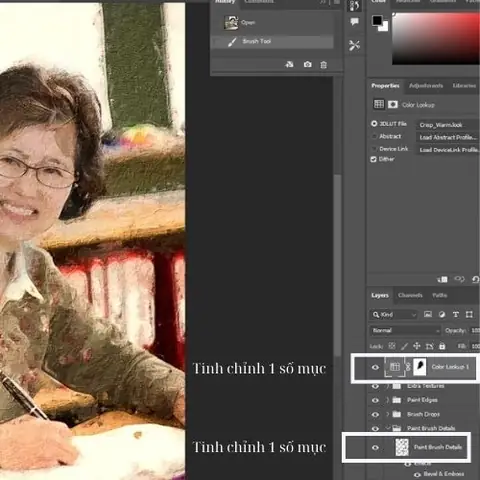View previous state eye-arrow icon in Properties
The width and height of the screenshot is (480, 480).
[x=459, y=279]
